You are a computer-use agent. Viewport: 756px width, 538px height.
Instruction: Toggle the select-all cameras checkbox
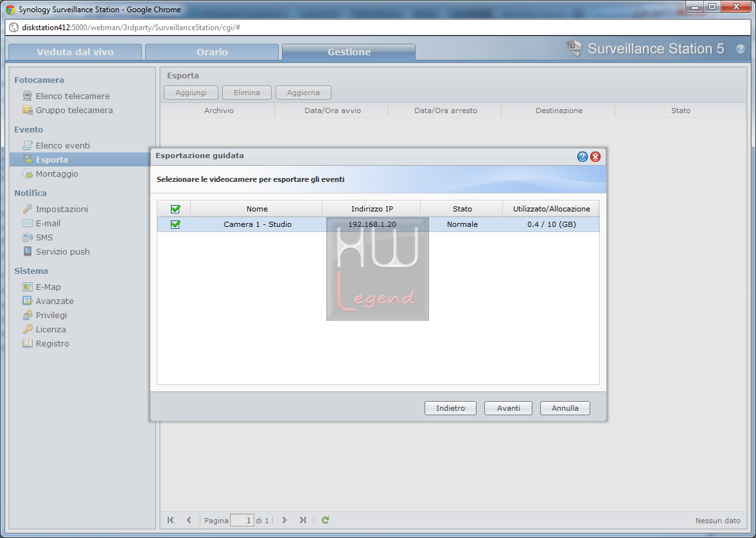click(175, 209)
